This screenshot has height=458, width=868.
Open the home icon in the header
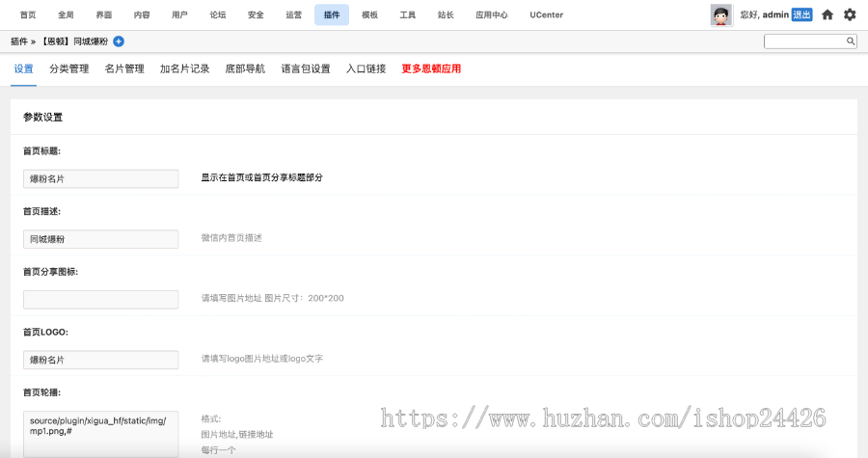point(827,14)
